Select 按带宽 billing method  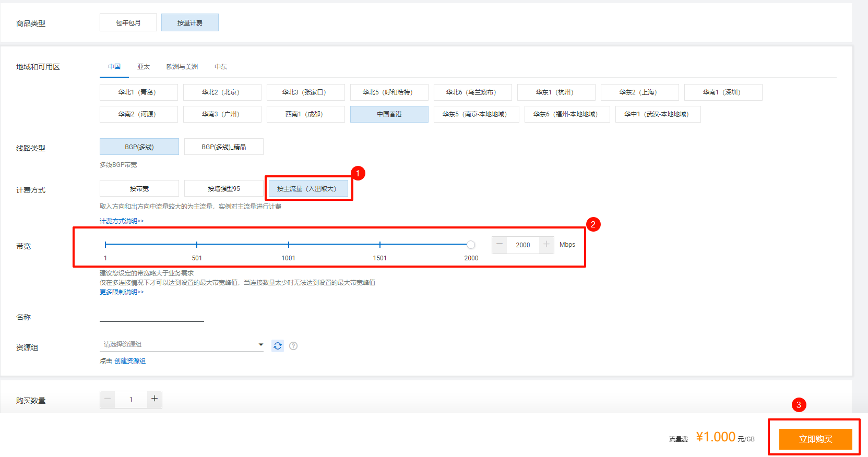point(139,189)
